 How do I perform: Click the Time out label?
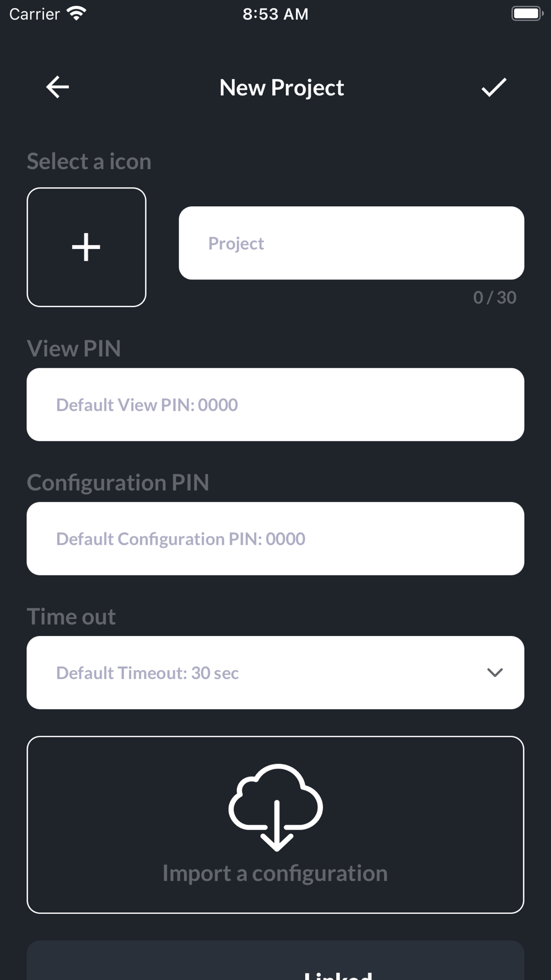point(71,616)
